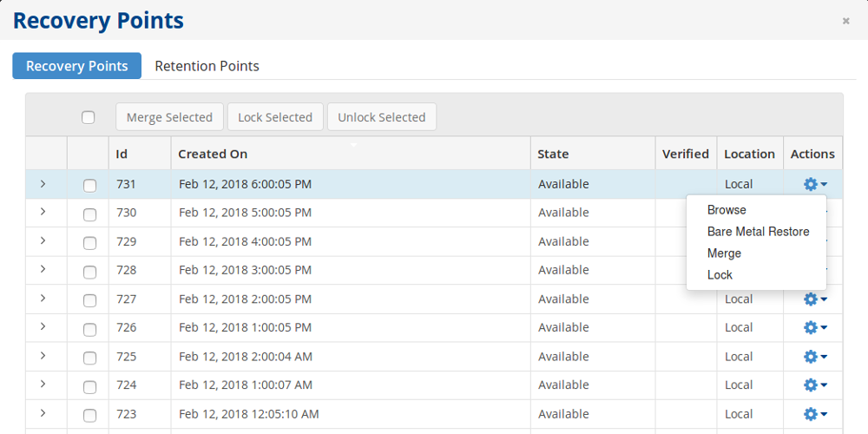Toggle the select-all checkbox in toolbar
The image size is (868, 434).
pos(88,117)
